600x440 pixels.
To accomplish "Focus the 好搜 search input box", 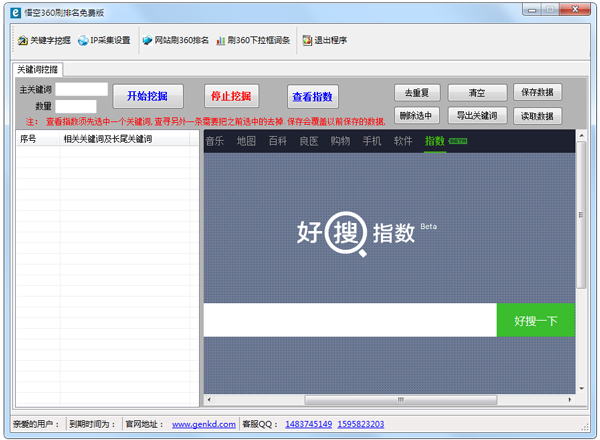I will 350,320.
